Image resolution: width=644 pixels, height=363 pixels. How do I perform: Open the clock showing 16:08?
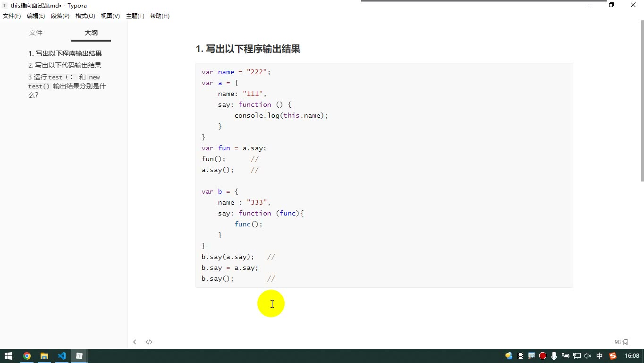point(632,356)
